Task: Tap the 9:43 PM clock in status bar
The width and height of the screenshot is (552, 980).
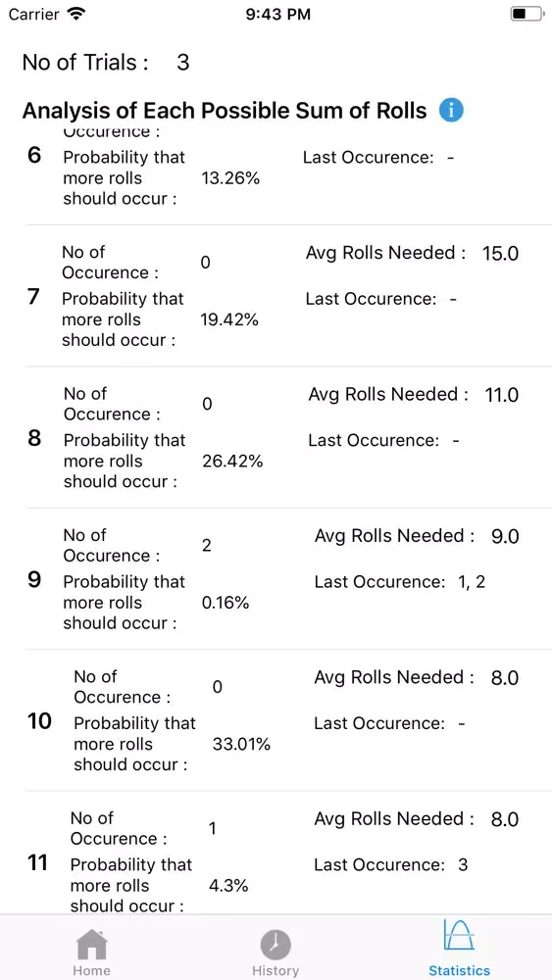Action: pyautogui.click(x=278, y=15)
